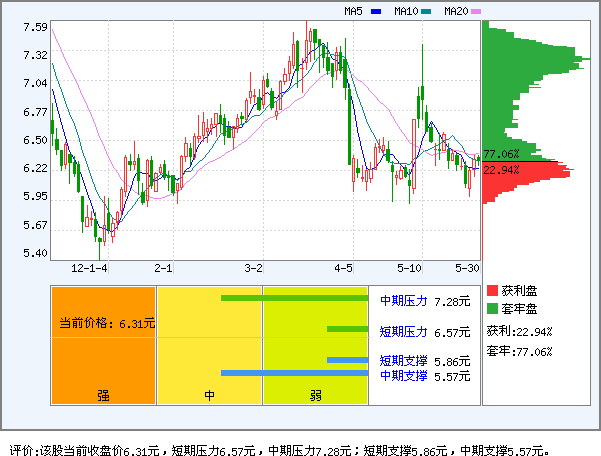The image size is (601, 456).
Task: Click the pink MA20 legend swatch
Action: pyautogui.click(x=476, y=11)
